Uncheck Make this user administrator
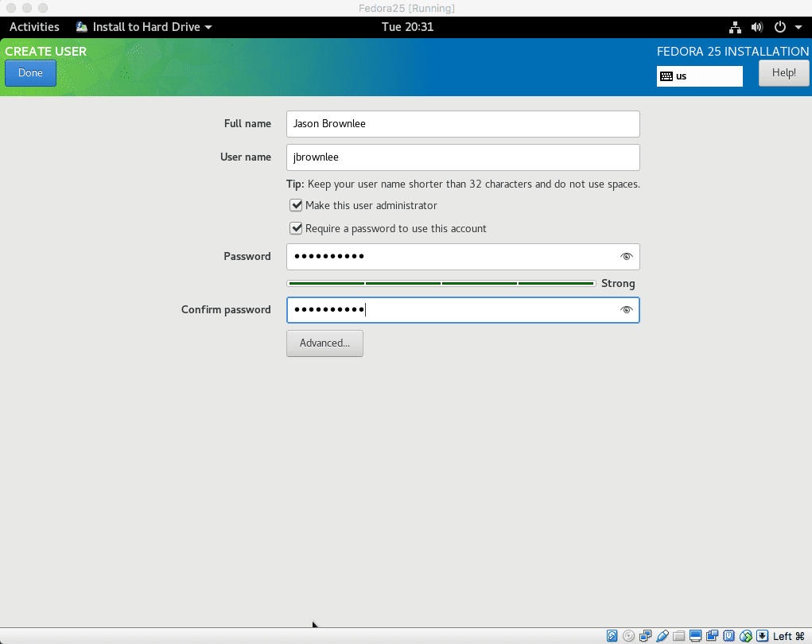 pos(296,205)
